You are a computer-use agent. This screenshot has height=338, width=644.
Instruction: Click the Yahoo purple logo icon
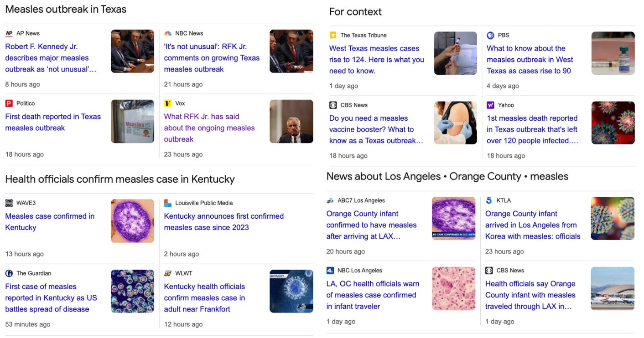pyautogui.click(x=491, y=105)
